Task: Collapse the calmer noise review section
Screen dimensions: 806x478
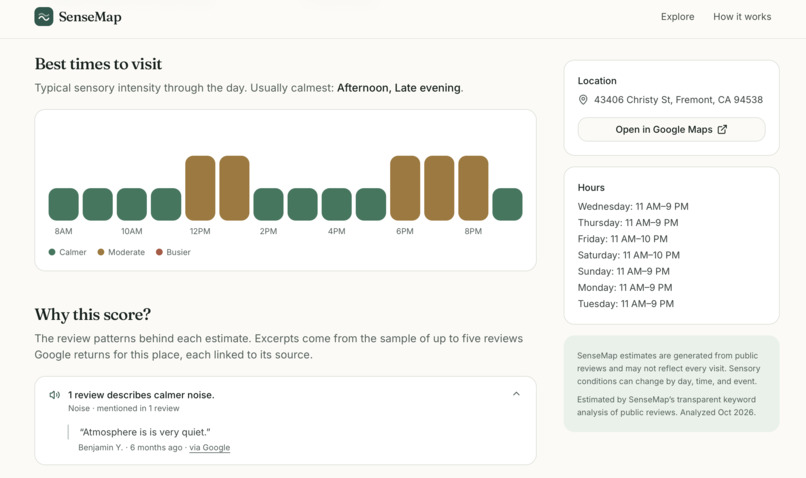Action: tap(516, 394)
